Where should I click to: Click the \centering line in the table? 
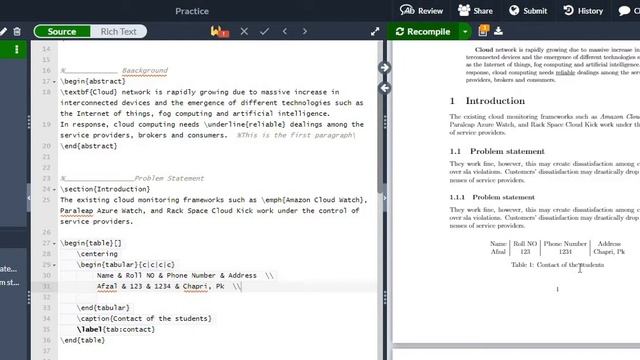97,253
